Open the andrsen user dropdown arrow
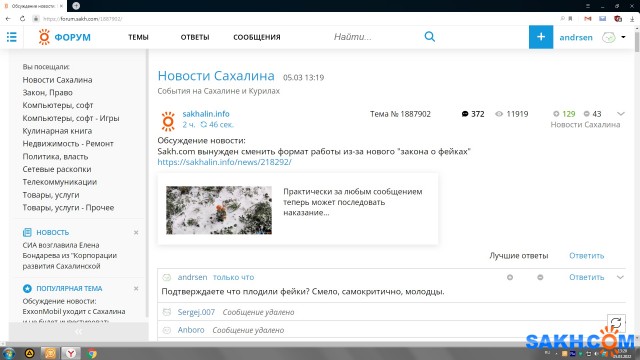The image size is (640, 360). (623, 37)
